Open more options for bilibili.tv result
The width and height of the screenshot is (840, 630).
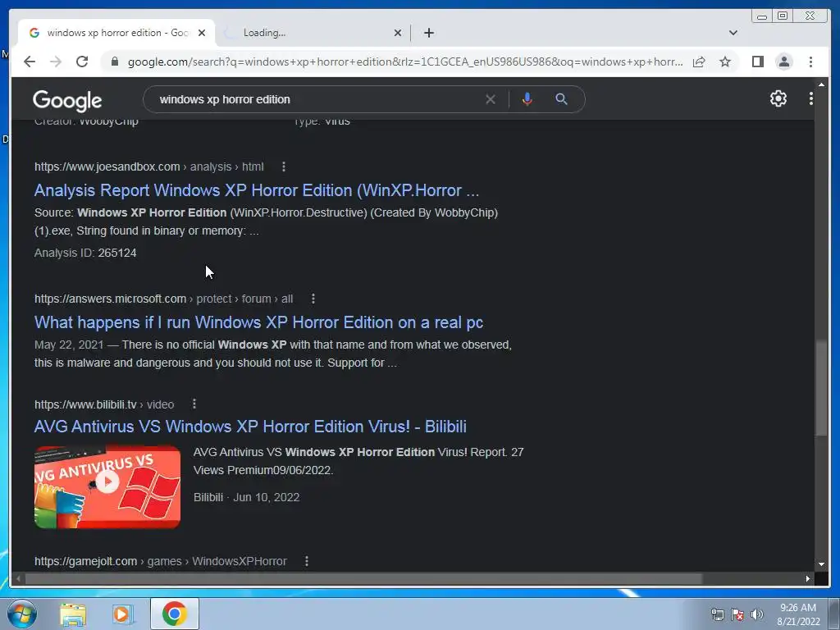coord(194,404)
